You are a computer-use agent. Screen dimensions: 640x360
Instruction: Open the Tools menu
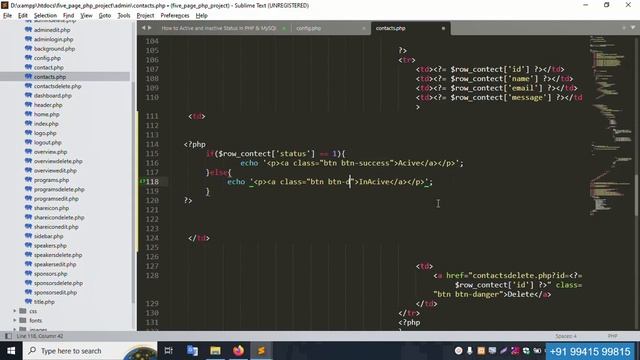coord(124,16)
